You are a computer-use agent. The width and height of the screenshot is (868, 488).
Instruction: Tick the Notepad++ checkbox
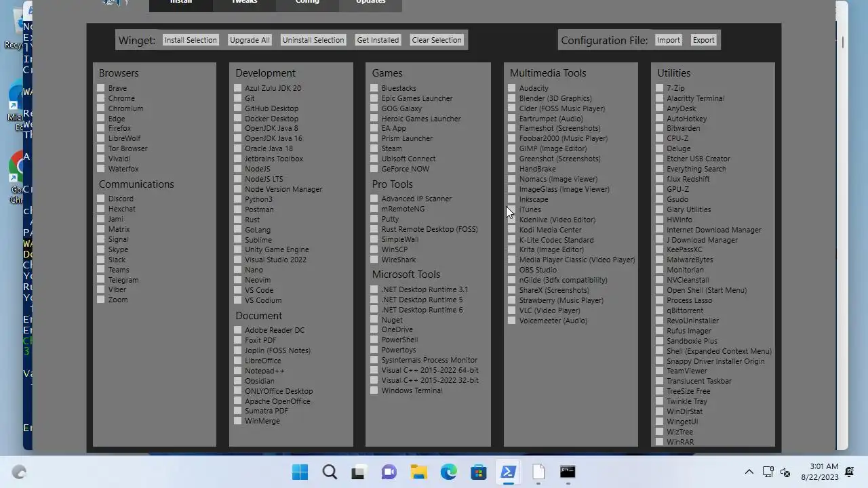click(238, 371)
